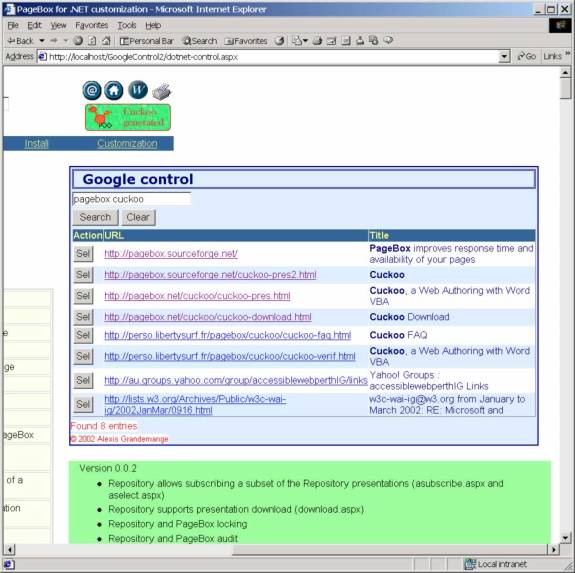Image resolution: width=575 pixels, height=573 pixels.
Task: Click the page icon in address bar
Action: pos(43,57)
